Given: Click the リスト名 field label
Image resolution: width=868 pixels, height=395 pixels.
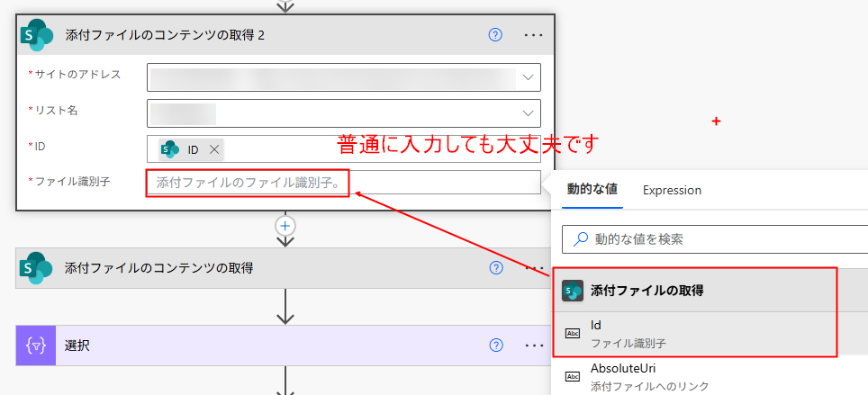Looking at the screenshot, I should coord(56,110).
